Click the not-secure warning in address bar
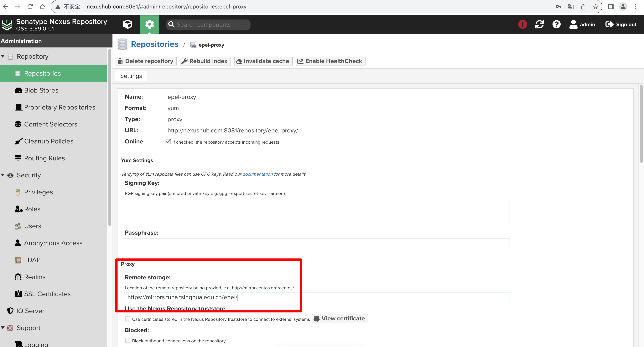Screen dimensions: 644x347 pos(68,7)
